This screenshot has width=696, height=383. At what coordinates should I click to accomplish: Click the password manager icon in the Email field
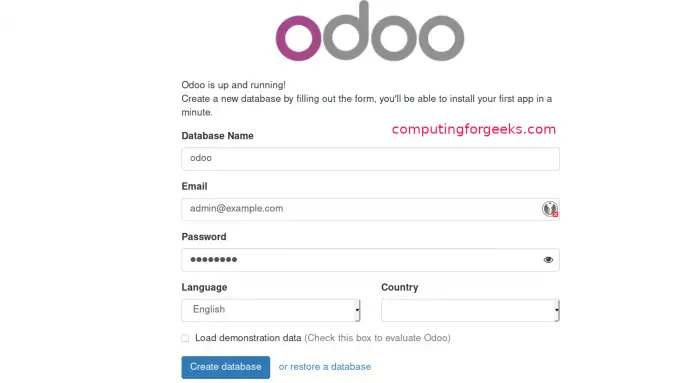point(550,209)
